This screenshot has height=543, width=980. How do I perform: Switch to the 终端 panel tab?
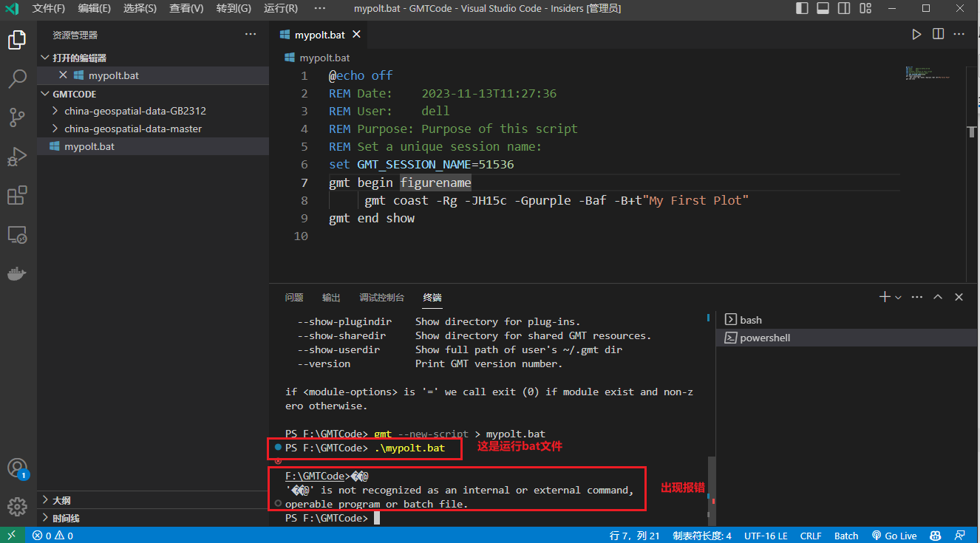[432, 298]
